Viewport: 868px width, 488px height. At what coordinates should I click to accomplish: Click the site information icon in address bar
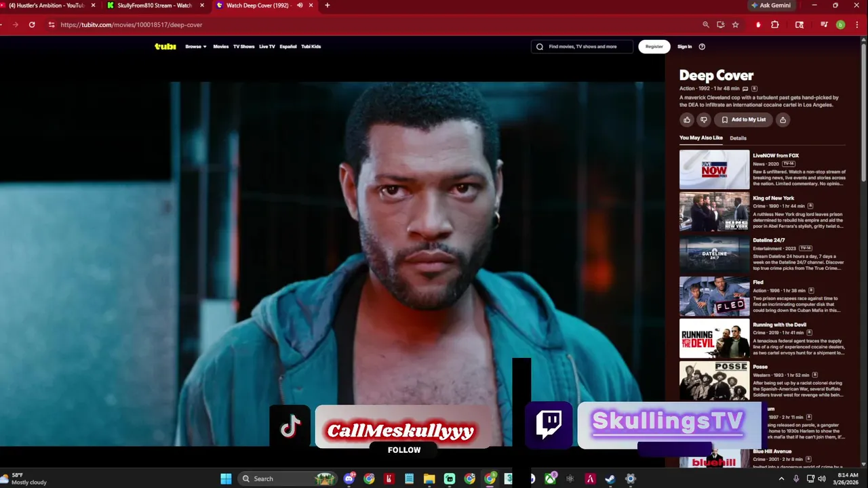point(52,24)
